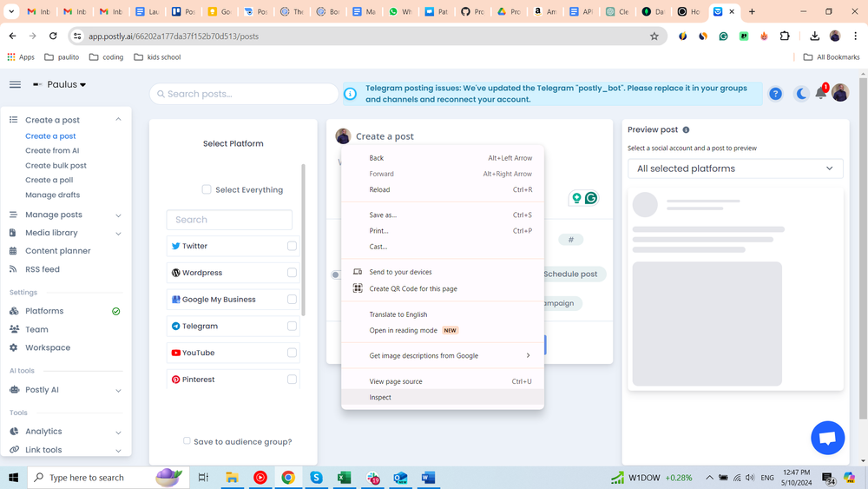Toggle dark mode moon icon
The height and width of the screenshot is (489, 868).
tap(800, 94)
